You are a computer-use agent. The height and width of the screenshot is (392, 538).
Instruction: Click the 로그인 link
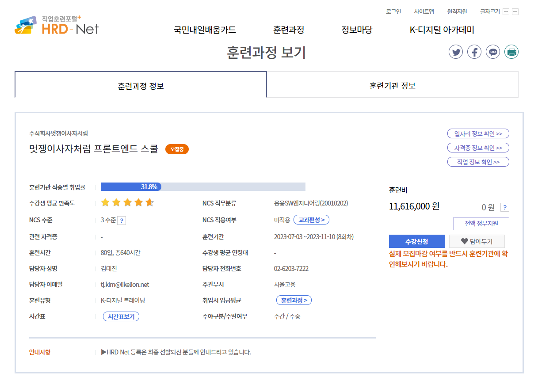[x=393, y=11]
